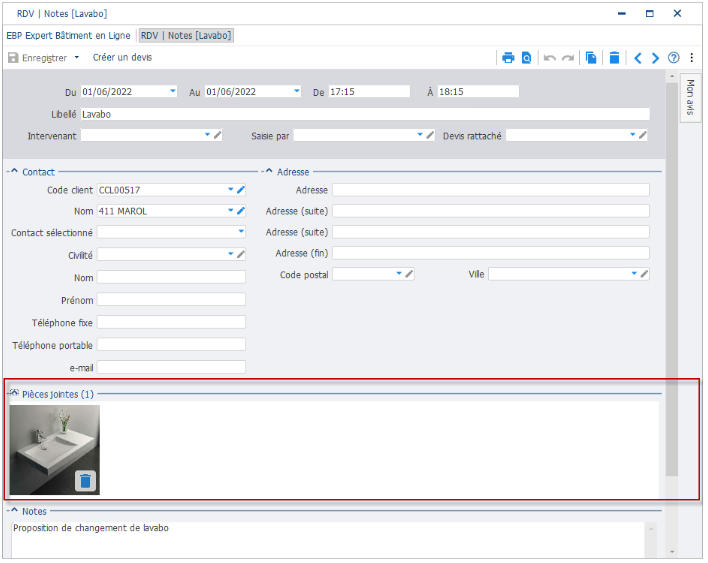Open help question mark icon

[674, 58]
